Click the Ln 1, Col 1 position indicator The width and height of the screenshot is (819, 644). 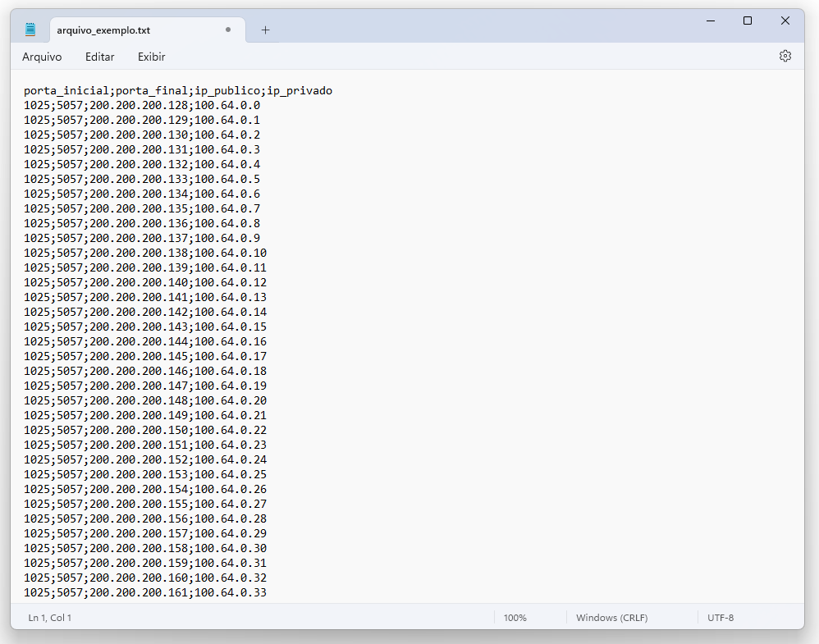coord(50,618)
